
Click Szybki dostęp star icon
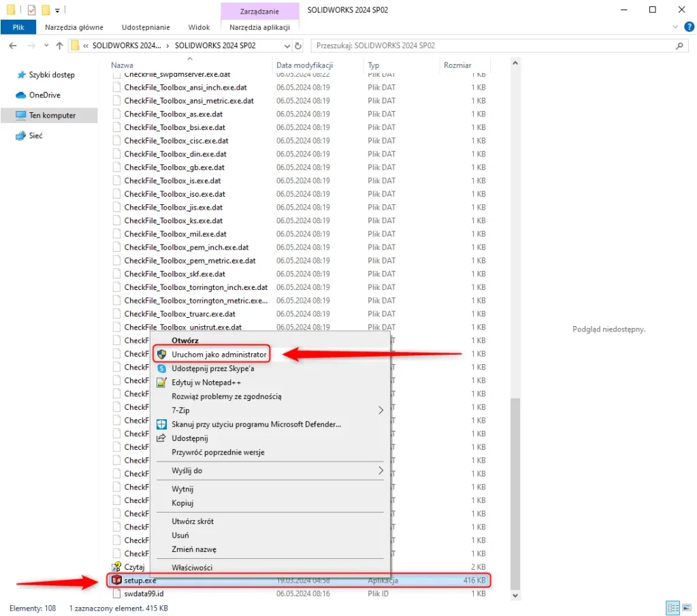click(x=21, y=75)
